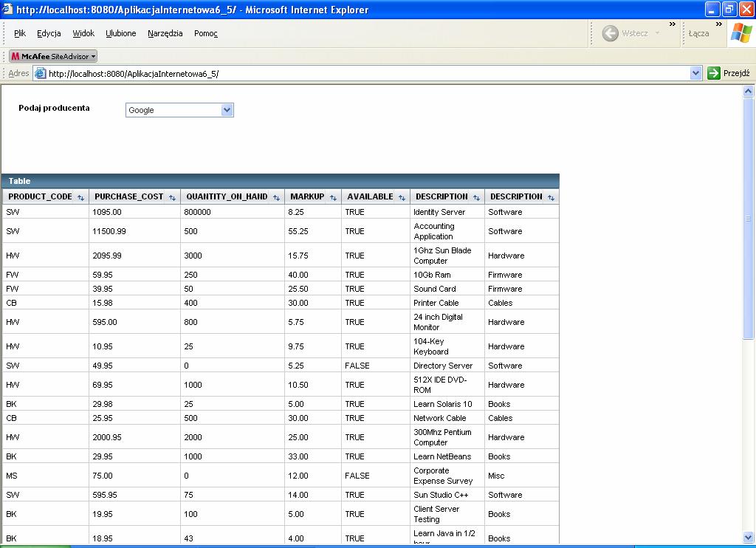The width and height of the screenshot is (756, 548).
Task: Open the Edycja menu
Action: pyautogui.click(x=49, y=33)
